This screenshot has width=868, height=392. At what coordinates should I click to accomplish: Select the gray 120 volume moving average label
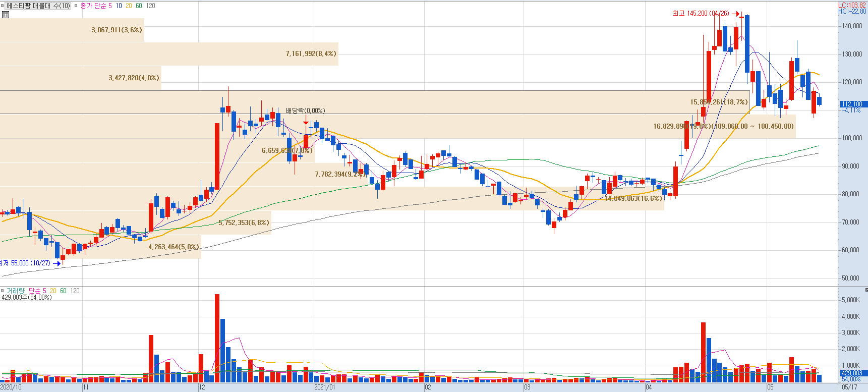75,291
